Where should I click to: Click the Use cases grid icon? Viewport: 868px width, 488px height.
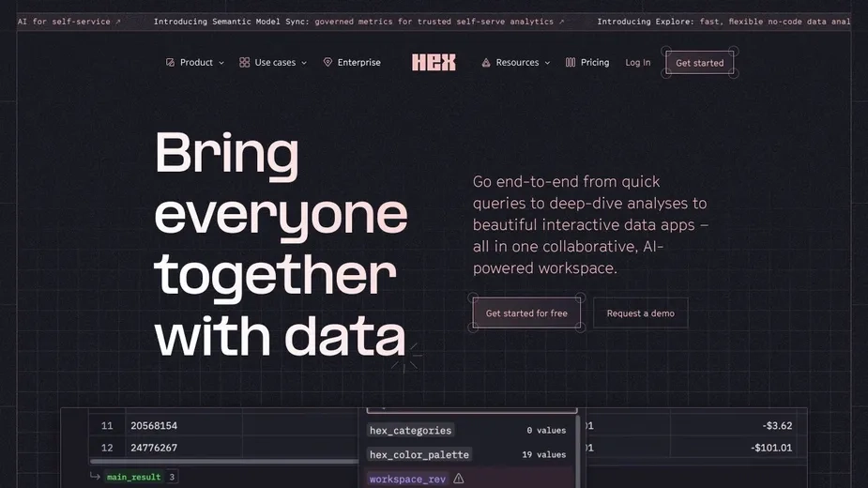point(244,63)
